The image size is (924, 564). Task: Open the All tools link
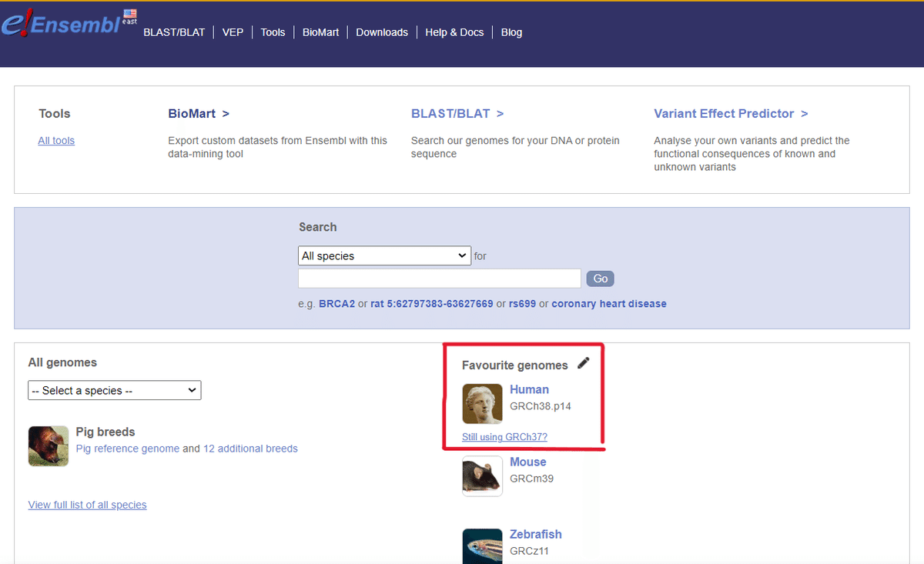[56, 141]
